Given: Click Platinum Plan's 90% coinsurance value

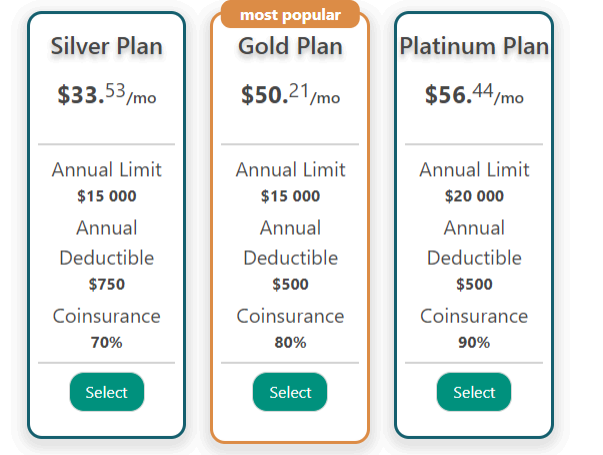Looking at the screenshot, I should tap(474, 342).
